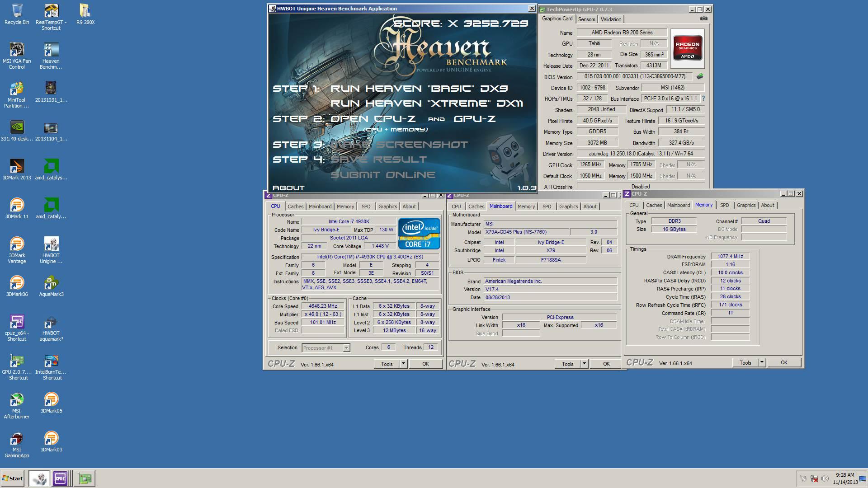Open the amd_catalys installer icon beside 3DMark 2013

coord(51,170)
